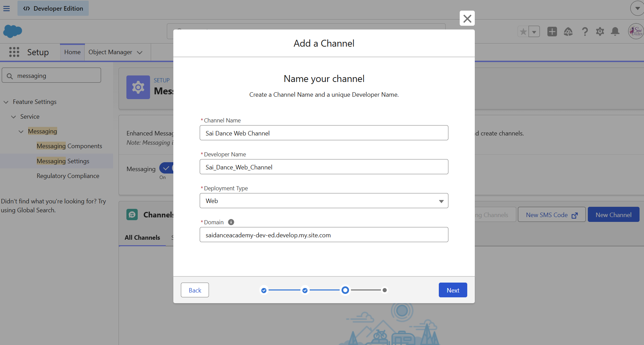Viewport: 644px width, 345px height.
Task: Open Regulatory Compliance in the sidebar
Action: (68, 176)
